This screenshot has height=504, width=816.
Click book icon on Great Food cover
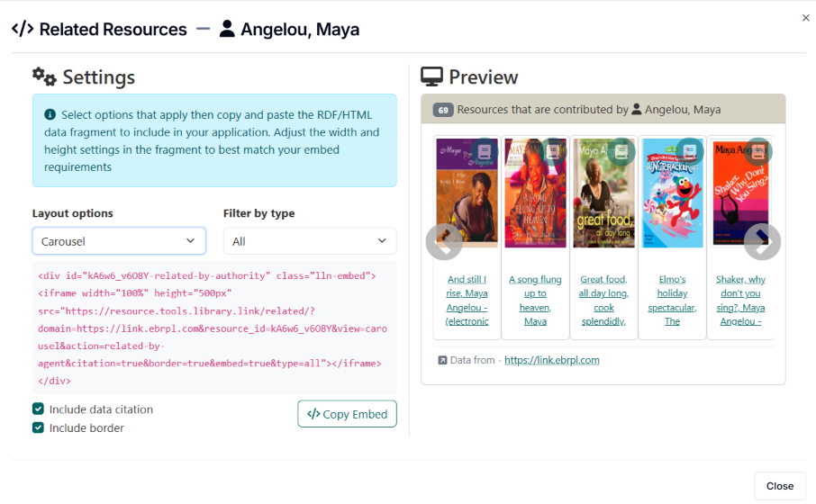[621, 151]
